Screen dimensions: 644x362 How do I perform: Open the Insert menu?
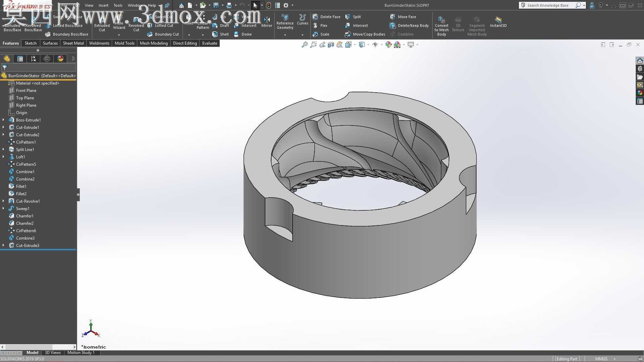(x=103, y=5)
